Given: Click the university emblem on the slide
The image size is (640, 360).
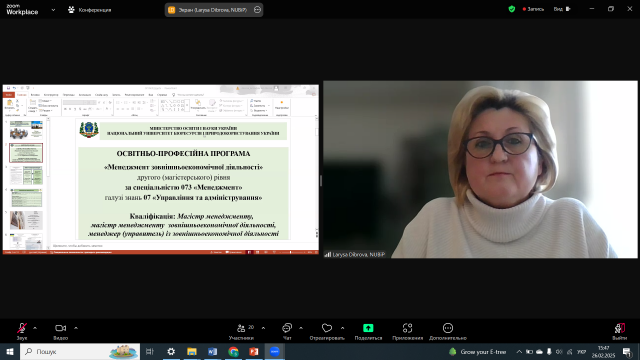Looking at the screenshot, I should tap(89, 130).
